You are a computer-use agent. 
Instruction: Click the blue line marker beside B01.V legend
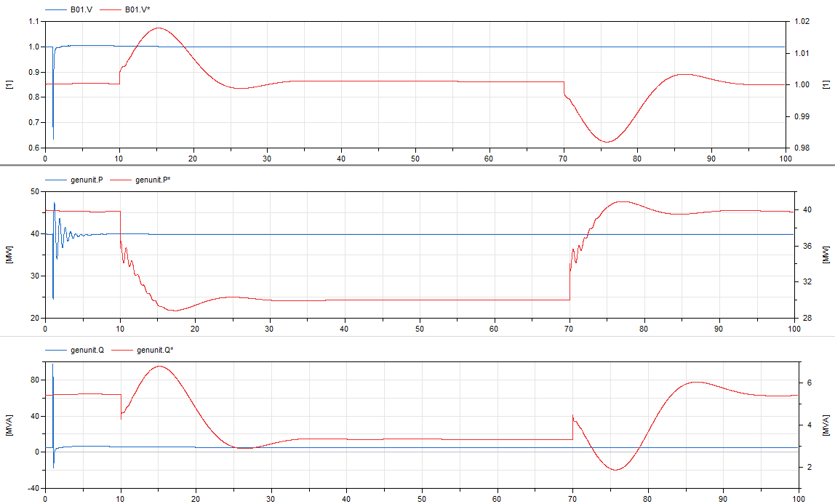pyautogui.click(x=55, y=11)
